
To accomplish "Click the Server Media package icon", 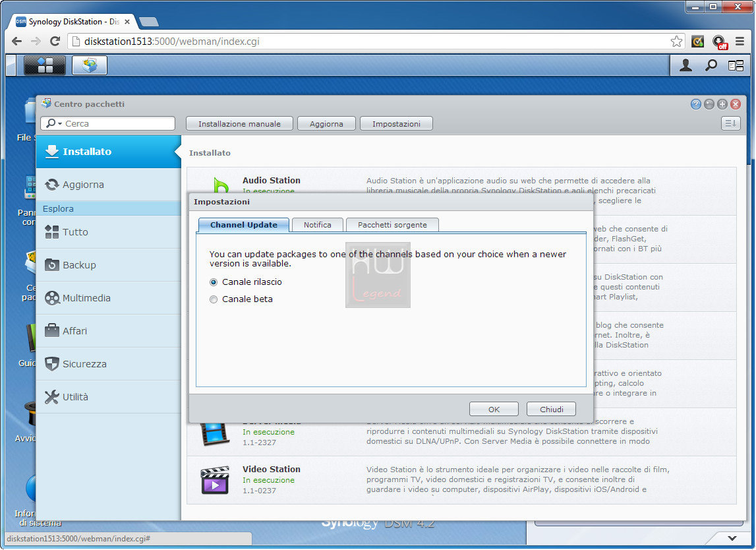I will [215, 433].
